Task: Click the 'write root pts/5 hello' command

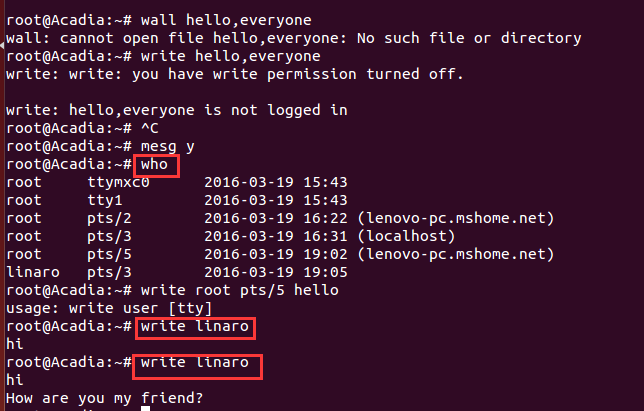Action: (x=239, y=290)
